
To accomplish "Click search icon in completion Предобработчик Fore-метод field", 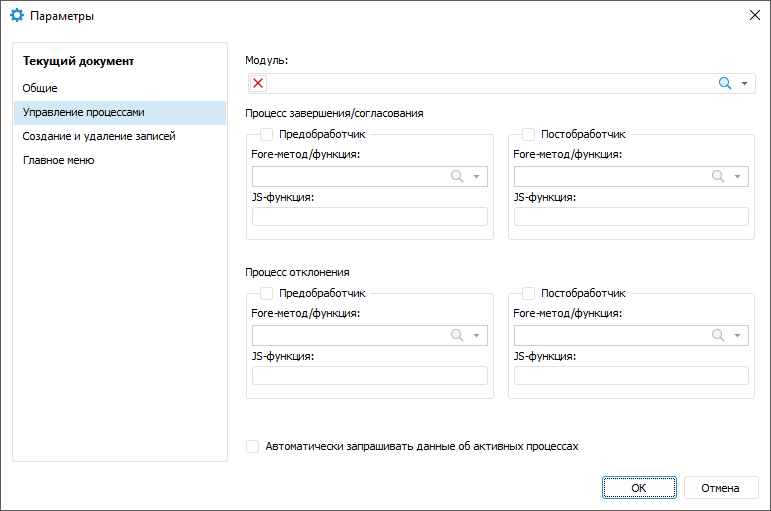I will (457, 176).
